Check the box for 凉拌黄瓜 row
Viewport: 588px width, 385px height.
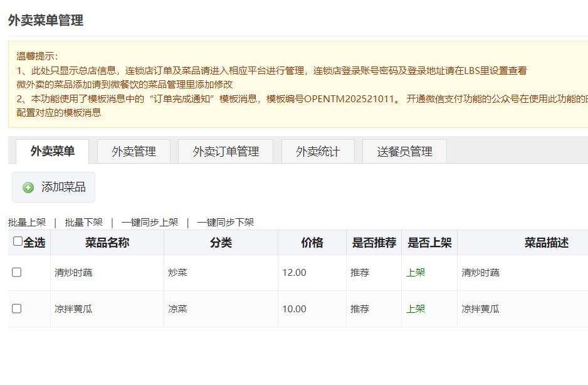pyautogui.click(x=17, y=309)
